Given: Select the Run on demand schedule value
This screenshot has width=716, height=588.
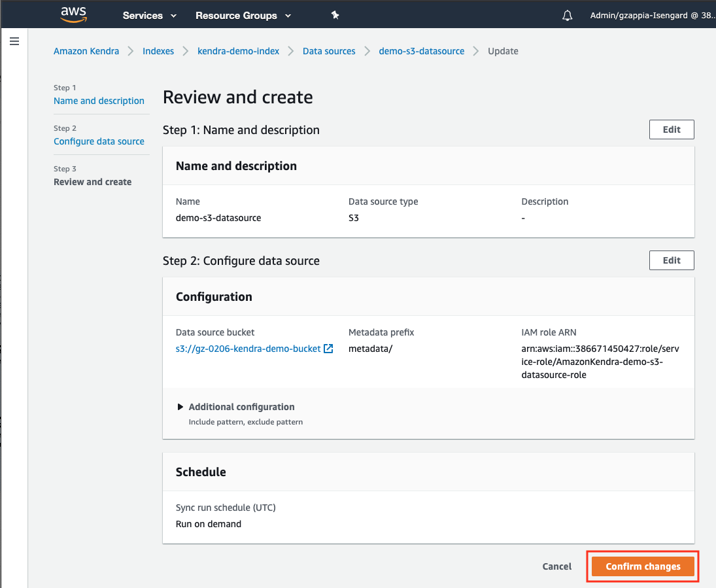Looking at the screenshot, I should pos(208,524).
